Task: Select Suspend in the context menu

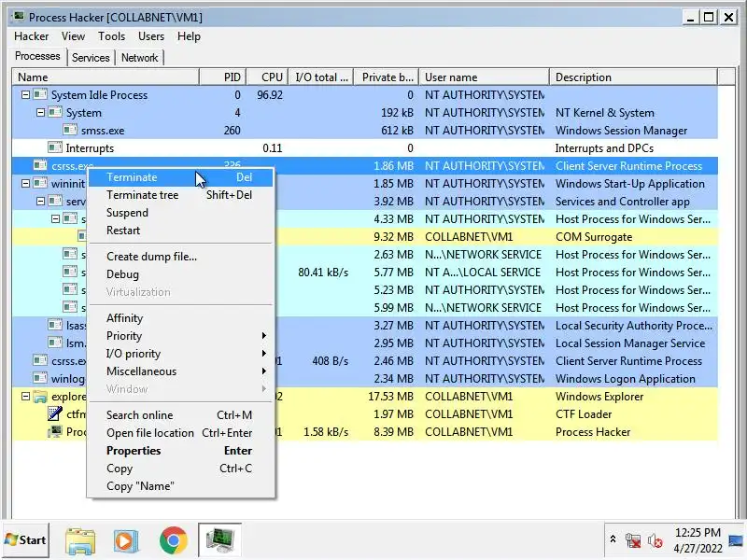Action: tap(180, 213)
